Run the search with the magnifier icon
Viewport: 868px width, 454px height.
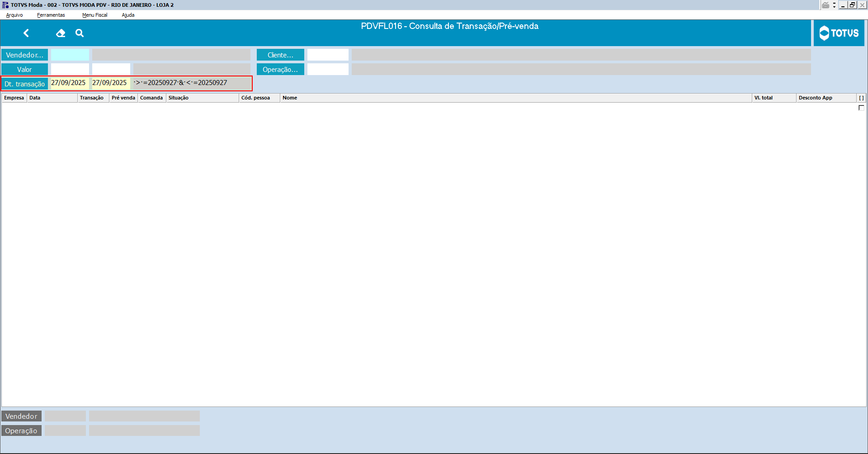click(80, 33)
